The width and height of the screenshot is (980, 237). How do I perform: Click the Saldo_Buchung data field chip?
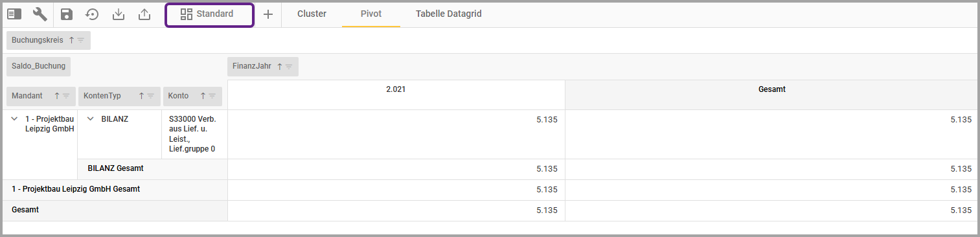(x=38, y=66)
